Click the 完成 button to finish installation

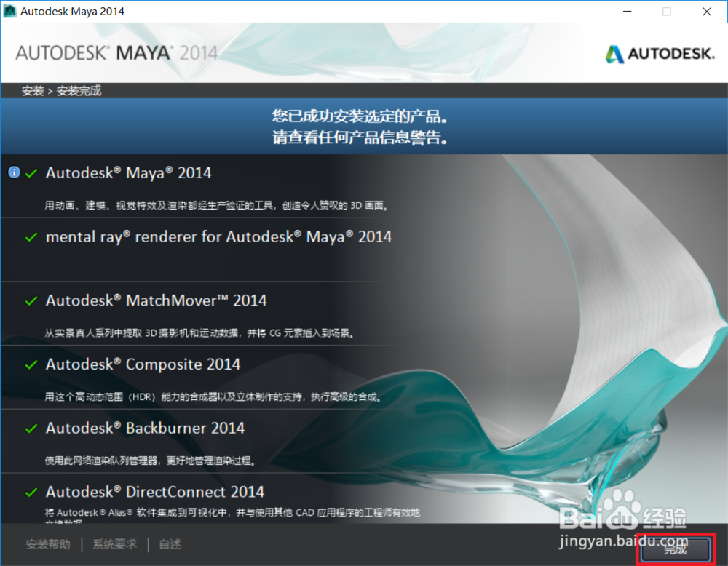(x=674, y=550)
